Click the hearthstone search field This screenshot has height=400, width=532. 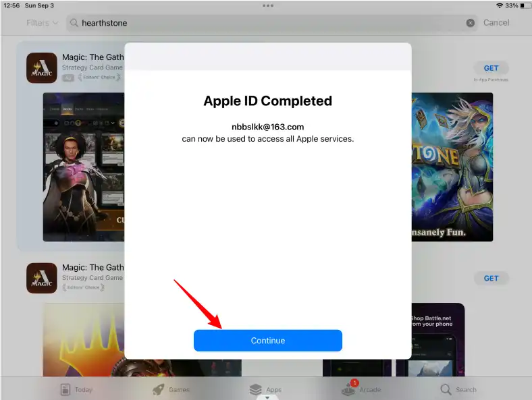pos(270,23)
